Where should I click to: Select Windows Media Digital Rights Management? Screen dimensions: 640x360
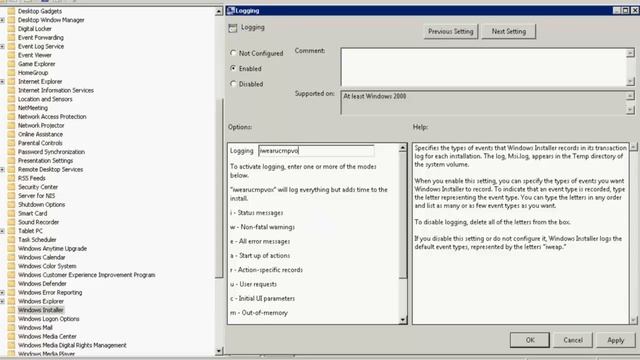click(72, 345)
